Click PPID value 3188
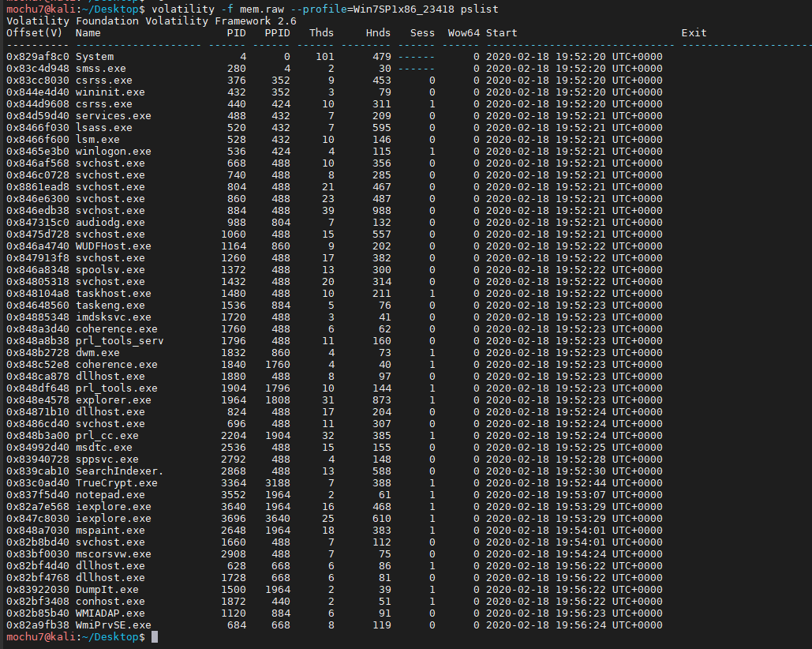 (x=278, y=482)
